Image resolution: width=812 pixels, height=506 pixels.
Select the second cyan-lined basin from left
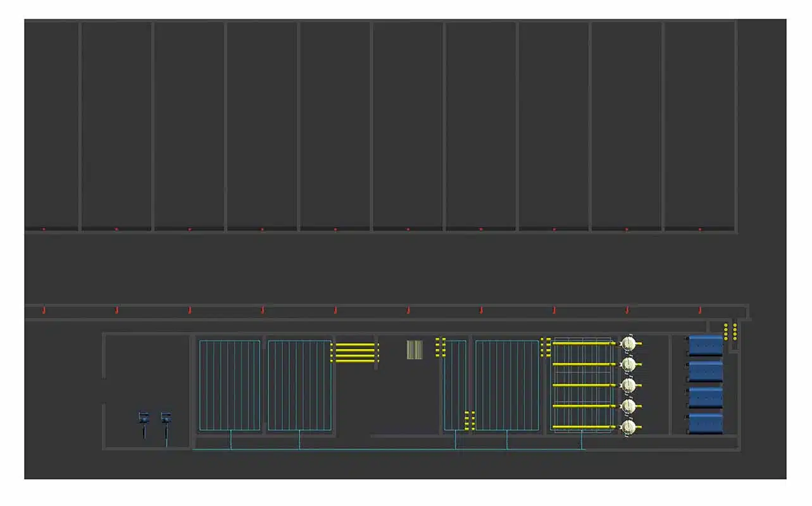tap(299, 385)
